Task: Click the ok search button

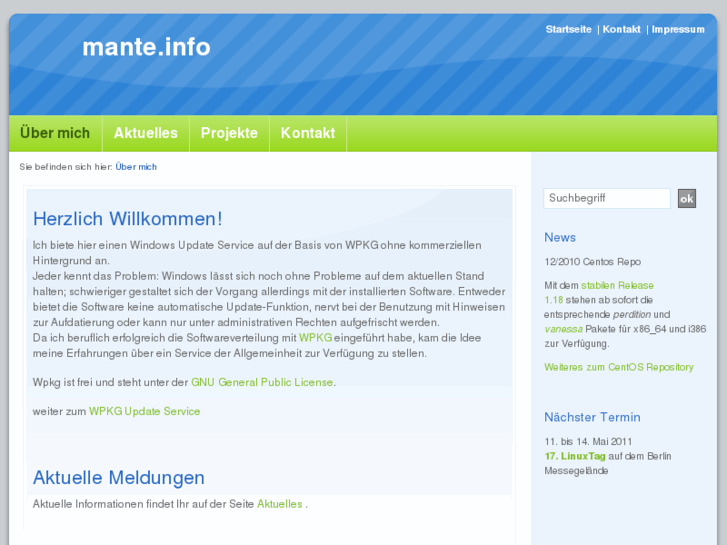Action: 687,199
